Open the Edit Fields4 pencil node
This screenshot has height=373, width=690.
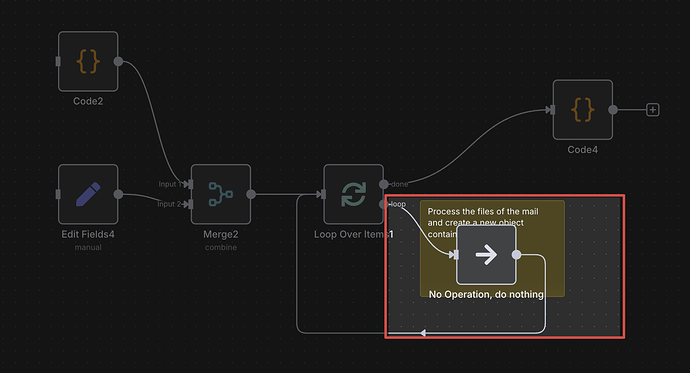(88, 194)
